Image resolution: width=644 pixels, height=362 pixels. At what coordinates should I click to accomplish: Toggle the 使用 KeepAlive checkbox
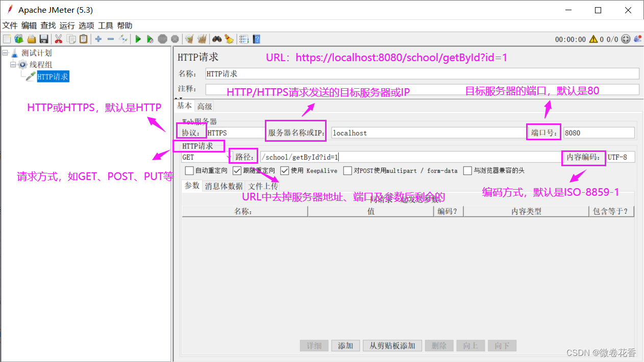point(285,171)
